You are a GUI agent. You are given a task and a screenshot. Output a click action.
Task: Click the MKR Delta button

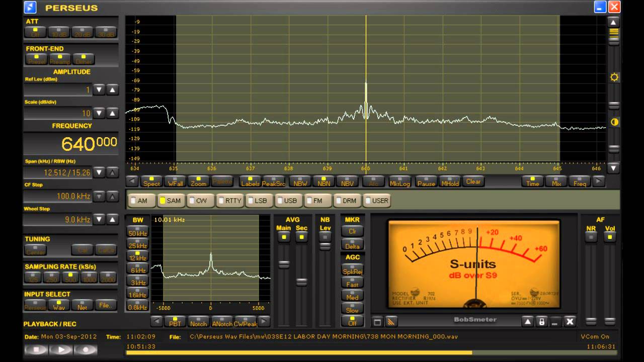coord(353,245)
